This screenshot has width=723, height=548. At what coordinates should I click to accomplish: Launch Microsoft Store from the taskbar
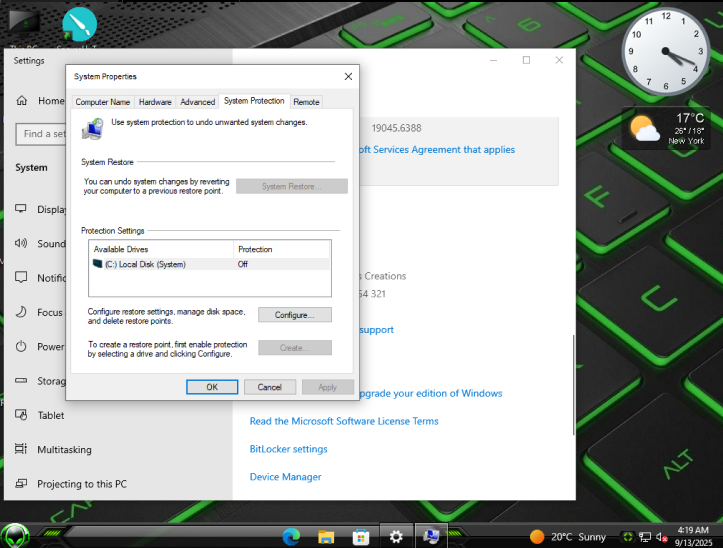pyautogui.click(x=361, y=537)
